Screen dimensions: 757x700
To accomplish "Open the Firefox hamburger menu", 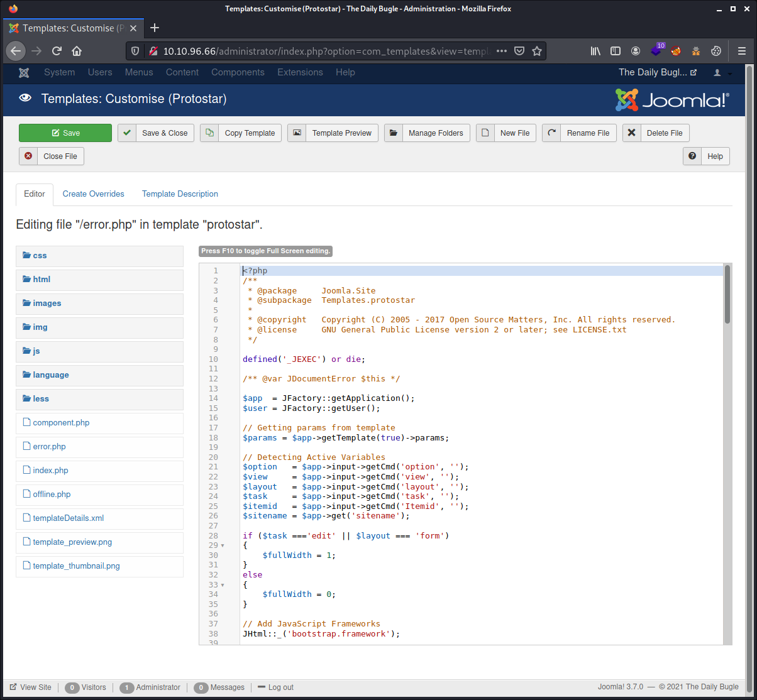I will [x=741, y=51].
